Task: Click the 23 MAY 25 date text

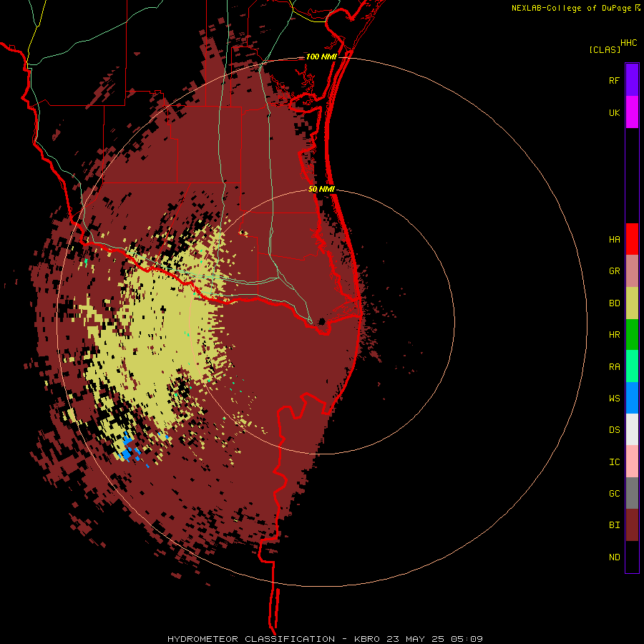Action: point(414,639)
